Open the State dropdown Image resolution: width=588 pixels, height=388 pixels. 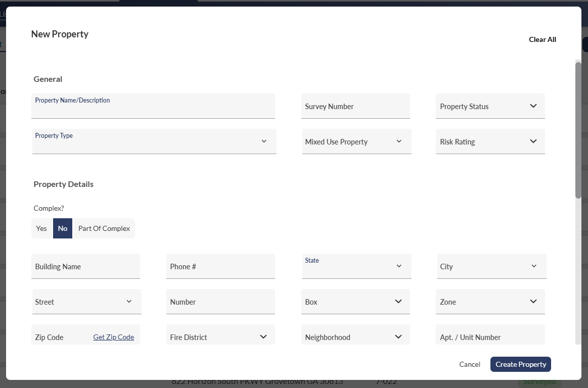click(356, 266)
